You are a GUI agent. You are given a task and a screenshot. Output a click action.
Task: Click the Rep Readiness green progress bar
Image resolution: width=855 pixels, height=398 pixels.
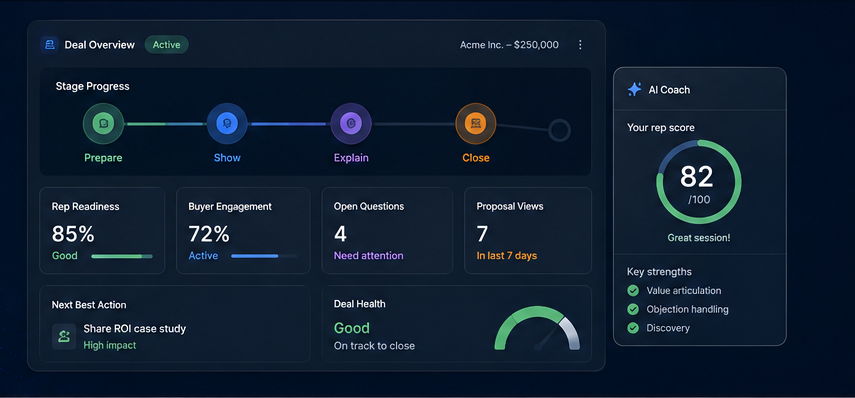[122, 256]
